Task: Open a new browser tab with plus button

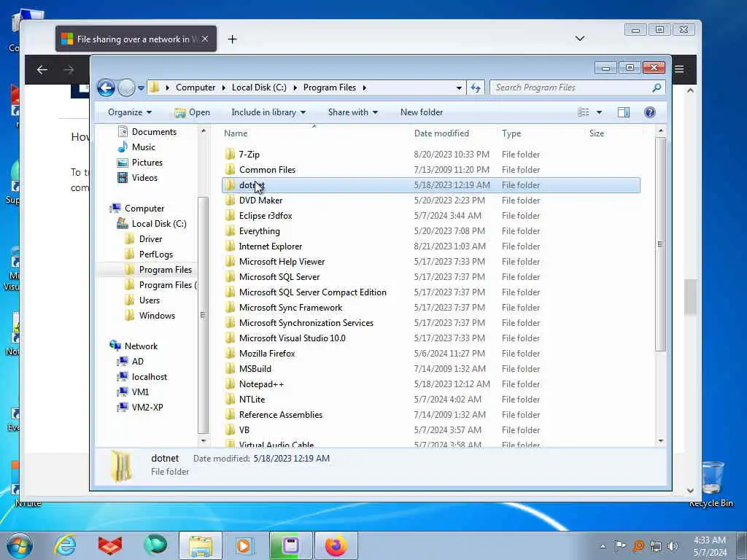Action: [232, 39]
